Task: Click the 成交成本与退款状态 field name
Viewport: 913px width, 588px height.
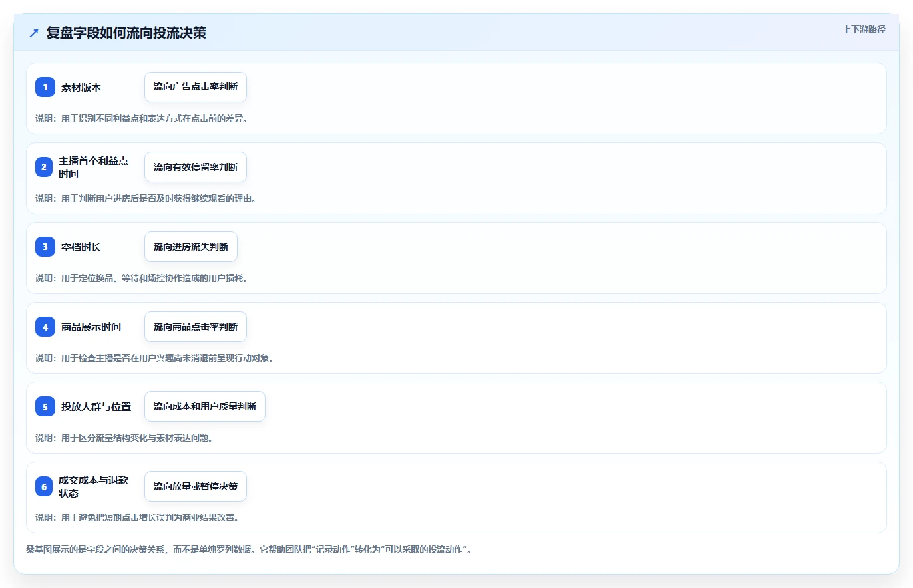Action: point(93,486)
